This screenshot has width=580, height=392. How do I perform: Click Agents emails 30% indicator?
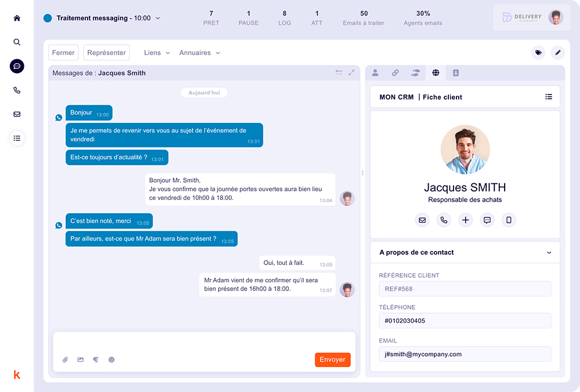tap(423, 18)
